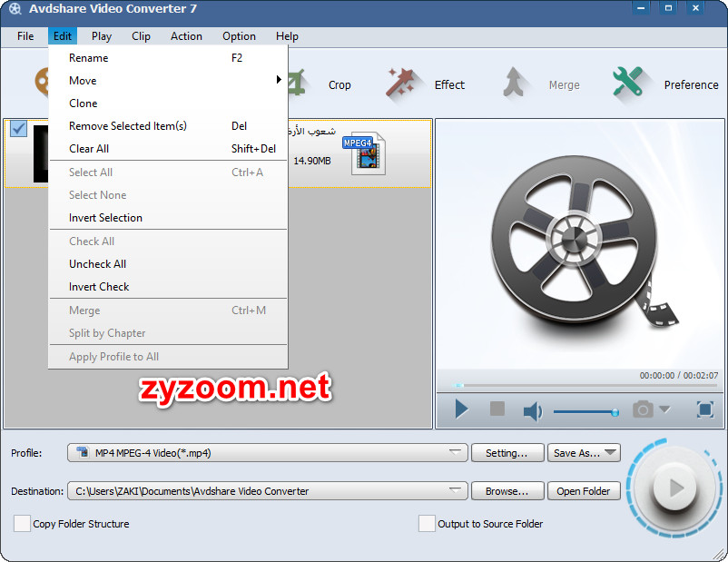This screenshot has height=562, width=728.
Task: Take a snapshot with camera icon
Action: (x=643, y=409)
